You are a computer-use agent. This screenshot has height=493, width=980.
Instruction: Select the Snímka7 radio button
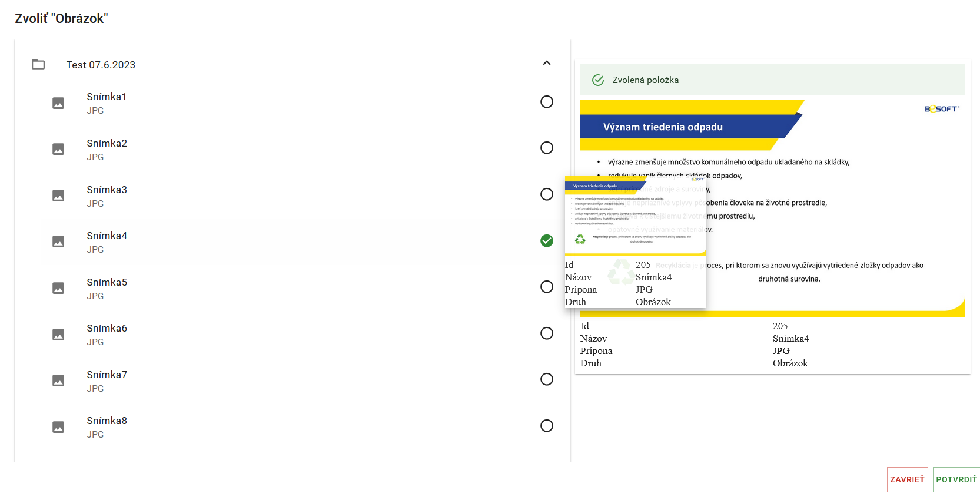point(547,379)
